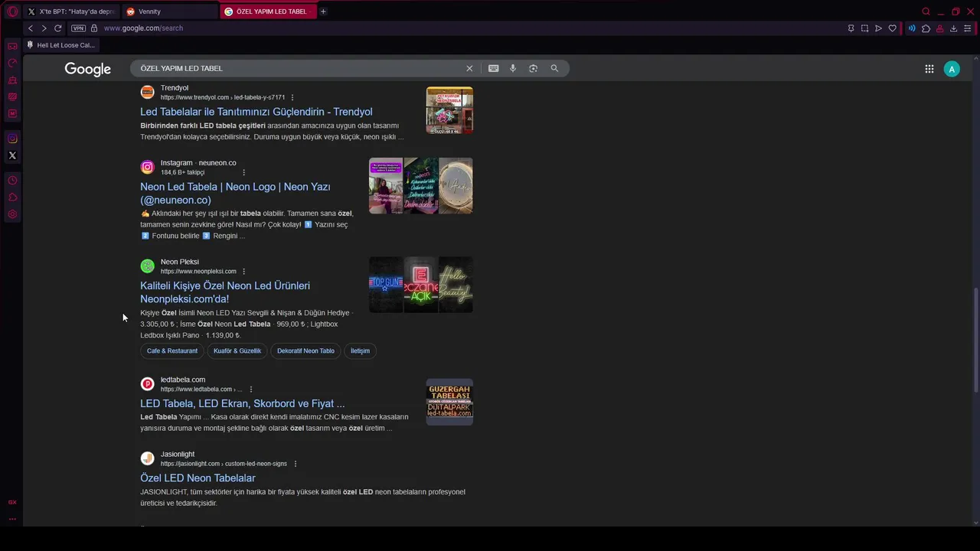
Task: Open sidebar setup three dots
Action: [x=12, y=519]
